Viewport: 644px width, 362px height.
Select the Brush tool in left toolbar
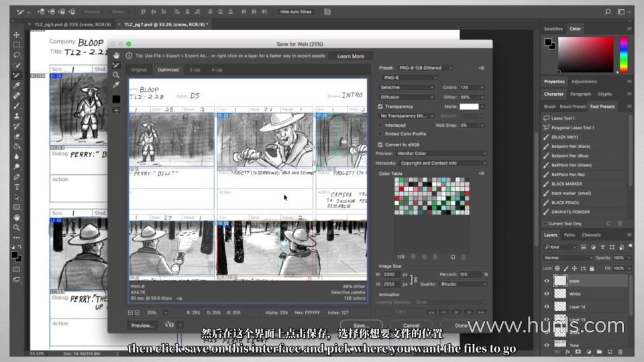16,106
